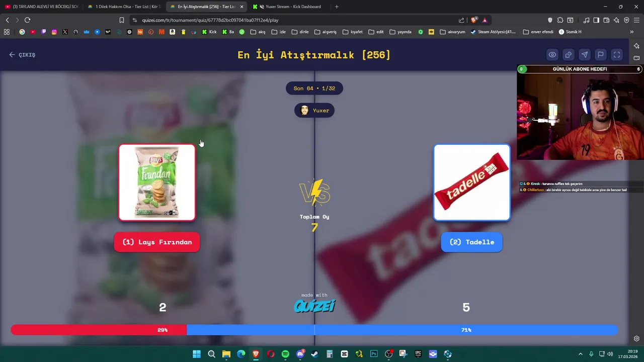Open Brave Shields lion icon
Screen dimensions: 644x362
coord(474,20)
